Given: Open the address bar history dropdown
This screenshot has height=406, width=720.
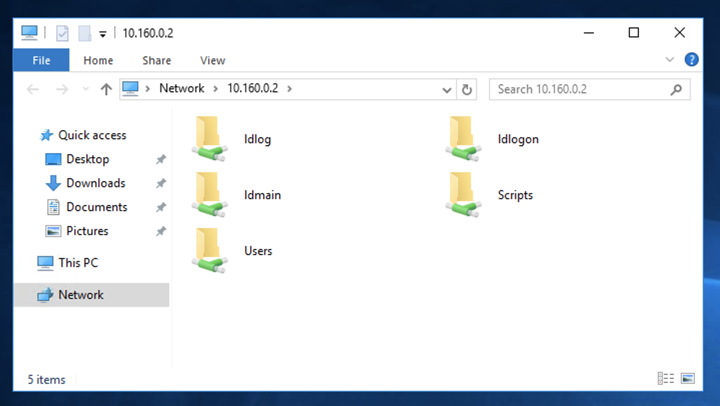Looking at the screenshot, I should 447,89.
